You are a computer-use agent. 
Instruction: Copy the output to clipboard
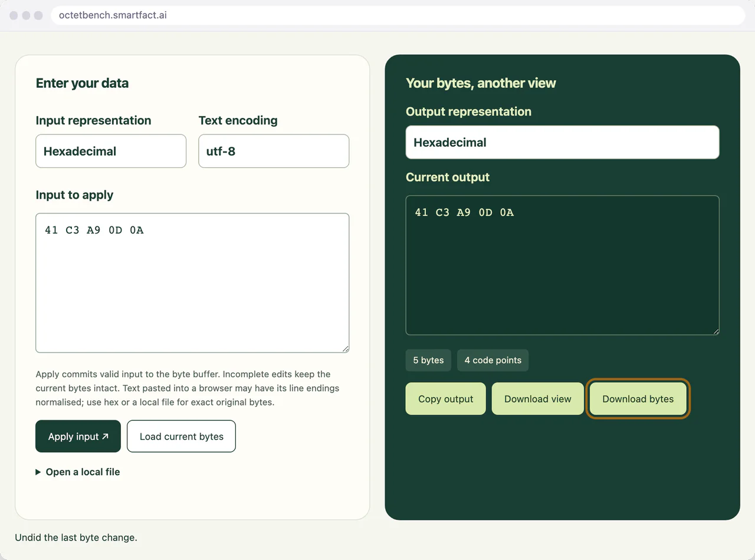[446, 398]
